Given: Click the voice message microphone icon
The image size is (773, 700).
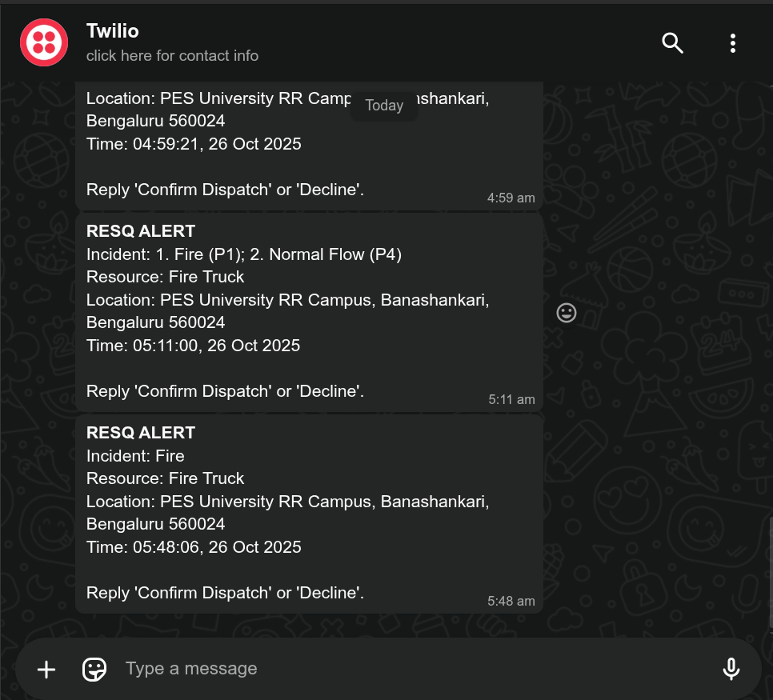Looking at the screenshot, I should click(731, 669).
